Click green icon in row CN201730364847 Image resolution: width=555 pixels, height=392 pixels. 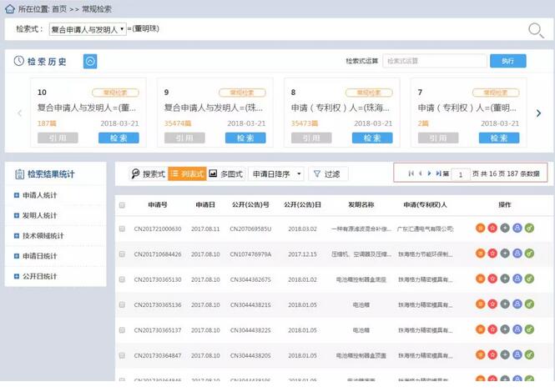coord(529,354)
